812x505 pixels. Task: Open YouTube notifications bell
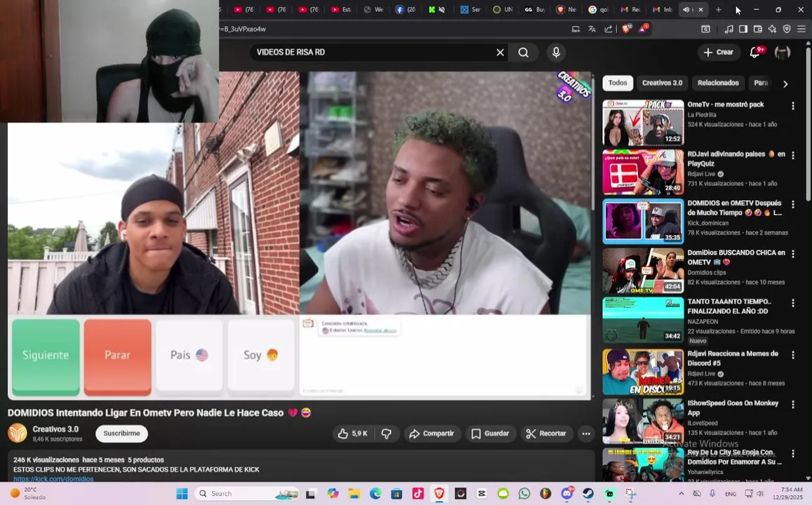[755, 53]
